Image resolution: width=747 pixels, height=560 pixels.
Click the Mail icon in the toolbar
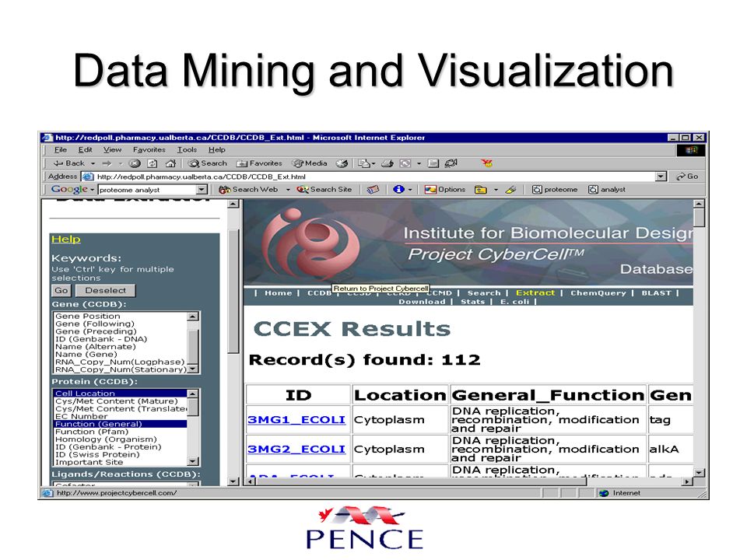364,163
